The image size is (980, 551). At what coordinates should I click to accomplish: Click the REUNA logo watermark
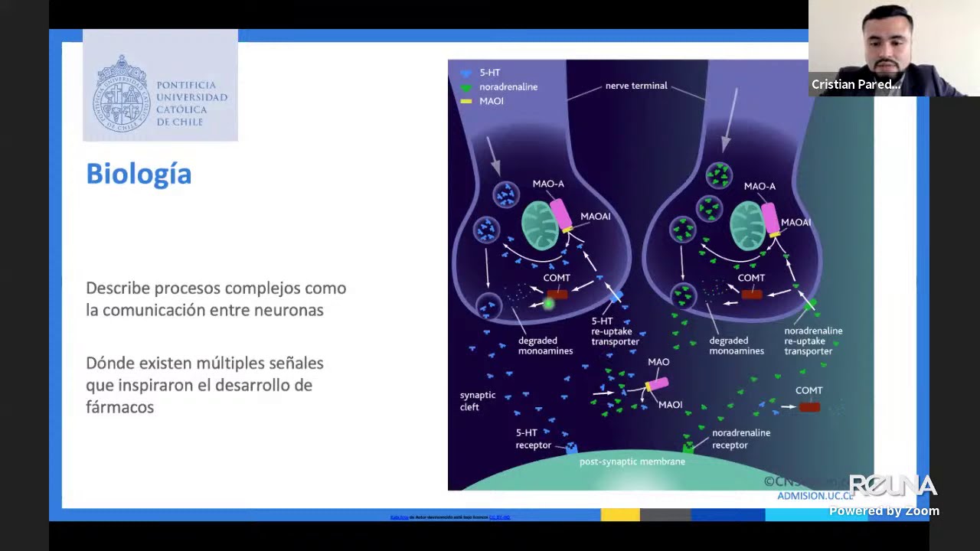[x=893, y=486]
